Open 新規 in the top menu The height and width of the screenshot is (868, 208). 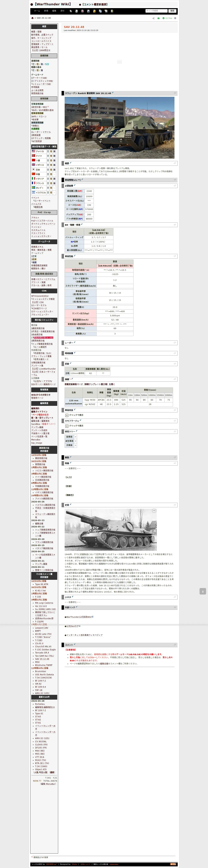[46, 11]
